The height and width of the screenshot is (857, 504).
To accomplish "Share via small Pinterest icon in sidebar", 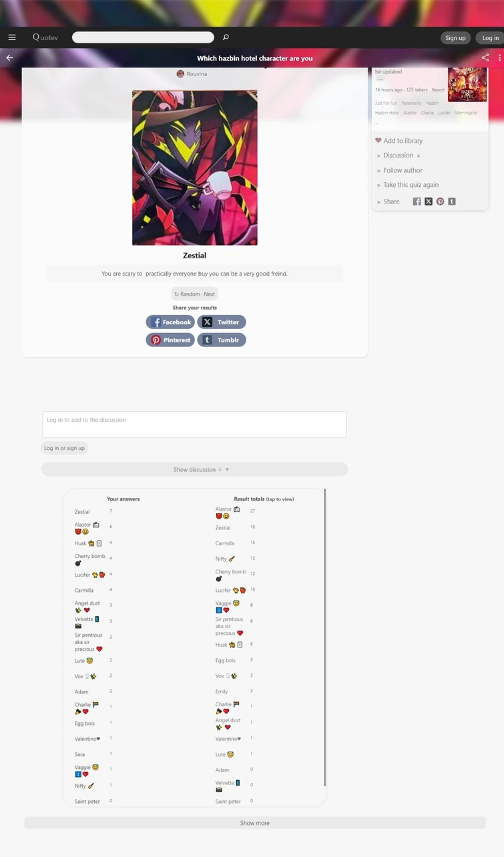I will (440, 202).
